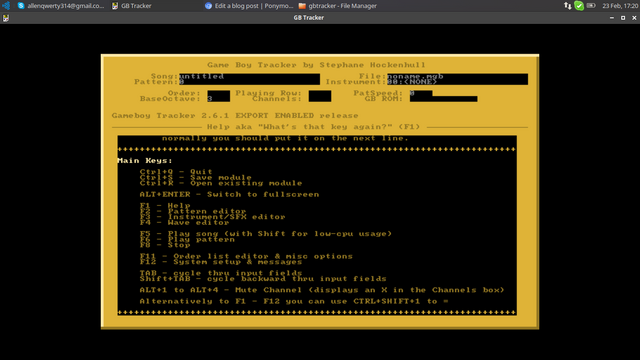Image resolution: width=640 pixels, height=360 pixels.
Task: Click the network transfer arrows tray icon
Action: tap(568, 6)
